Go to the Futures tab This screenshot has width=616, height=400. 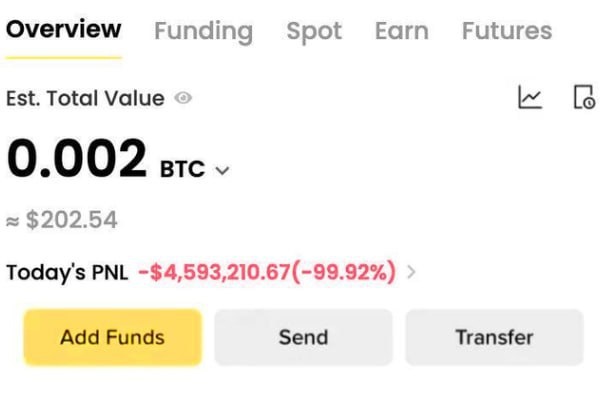507,31
